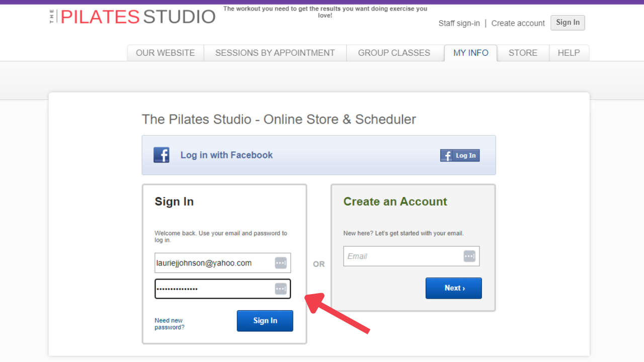This screenshot has height=362, width=644.
Task: Go to the Store tab
Action: [523, 53]
